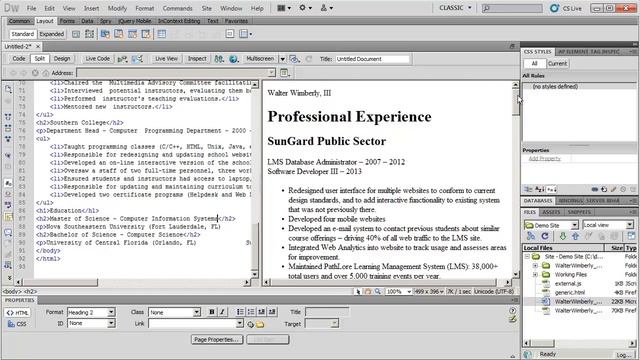Image resolution: width=640 pixels, height=360 pixels.
Task: Click the Connect to remote server icon
Action: [x=531, y=236]
